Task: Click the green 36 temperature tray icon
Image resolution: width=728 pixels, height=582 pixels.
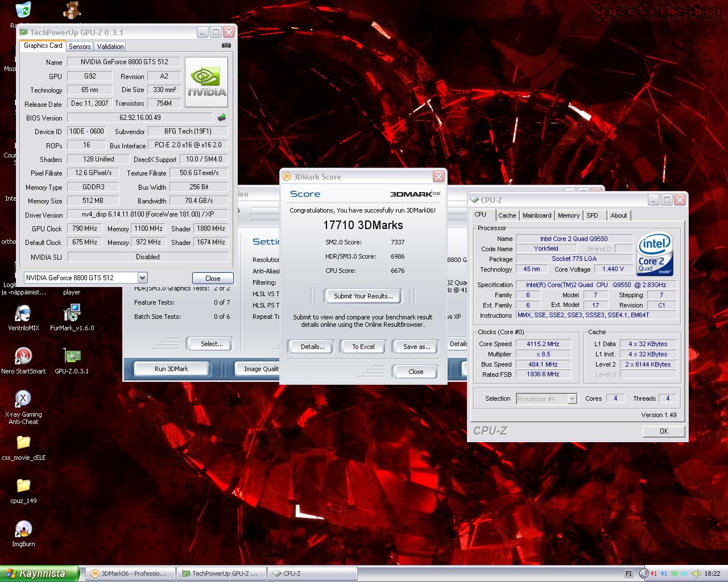Action: (x=675, y=573)
